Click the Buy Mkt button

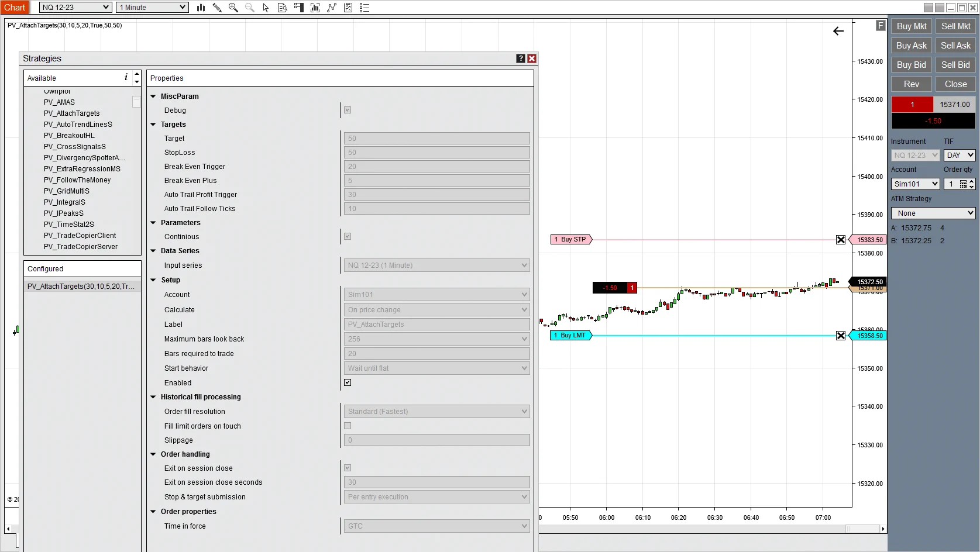click(912, 26)
